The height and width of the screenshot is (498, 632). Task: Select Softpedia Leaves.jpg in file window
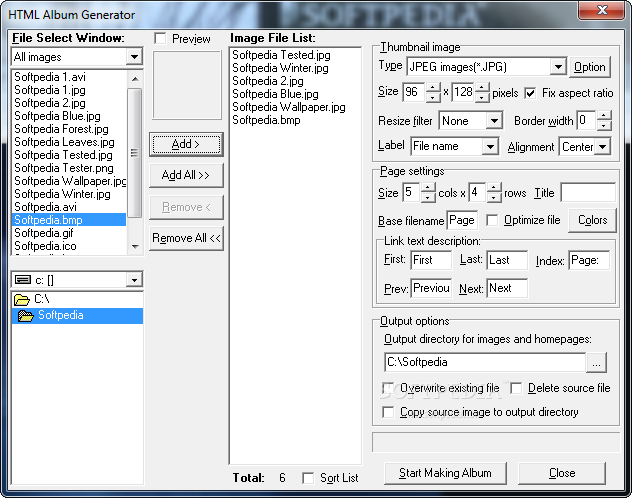pos(64,142)
